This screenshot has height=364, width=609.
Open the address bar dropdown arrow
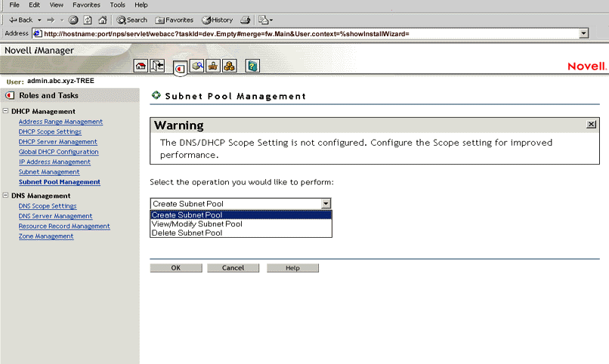tap(583, 34)
